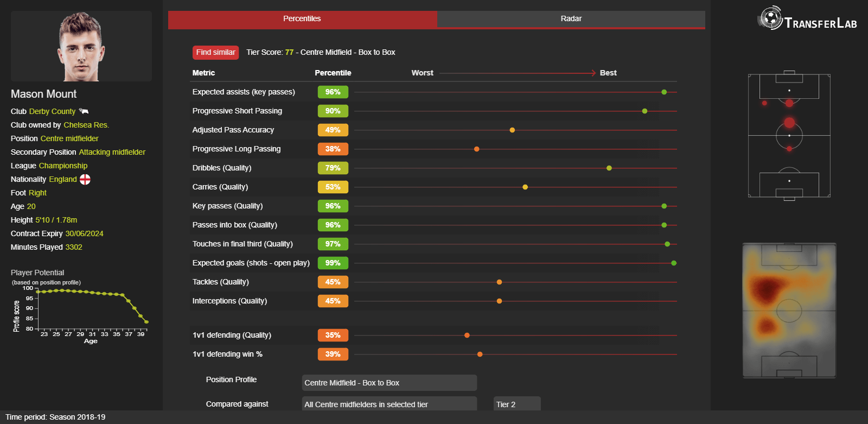
Task: Select the Tackles (Quality) metric label
Action: pos(220,282)
